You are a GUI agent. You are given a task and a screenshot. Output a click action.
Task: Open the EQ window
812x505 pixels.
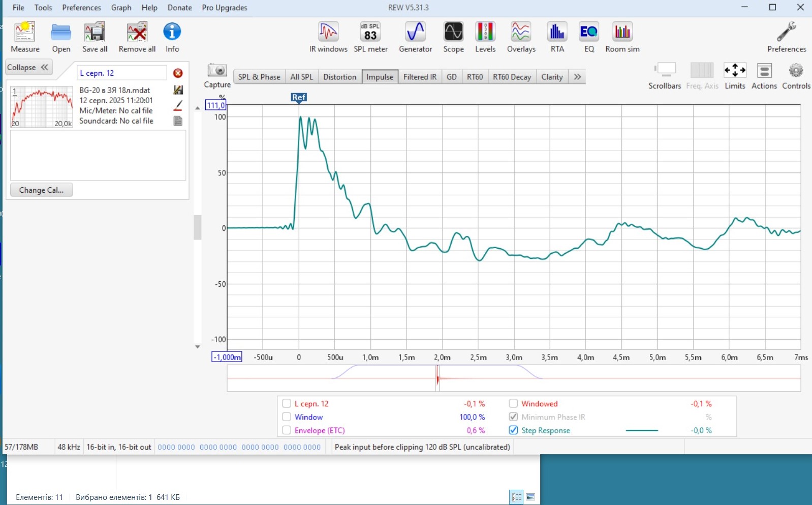589,37
